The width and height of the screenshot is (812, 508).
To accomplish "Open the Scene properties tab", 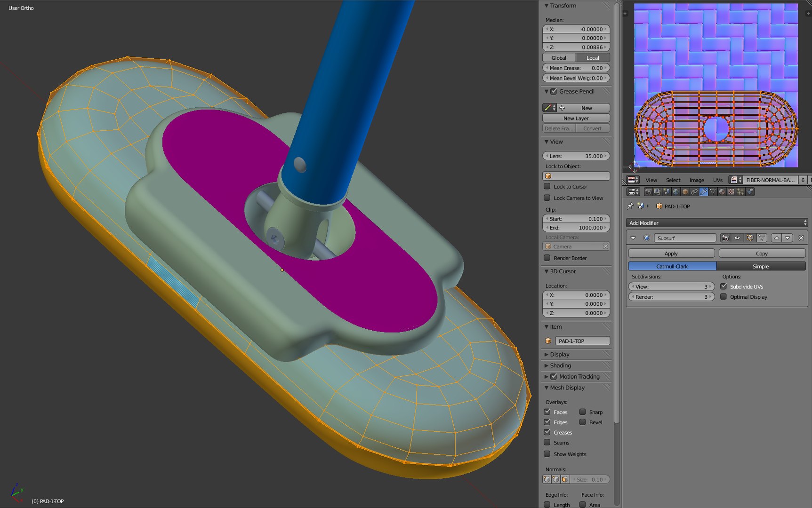I will [x=667, y=191].
